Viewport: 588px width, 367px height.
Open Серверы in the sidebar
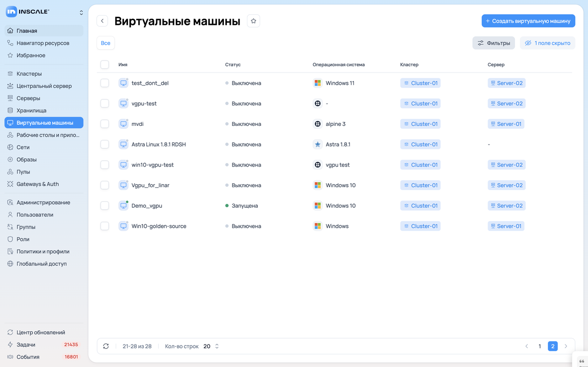44,98
